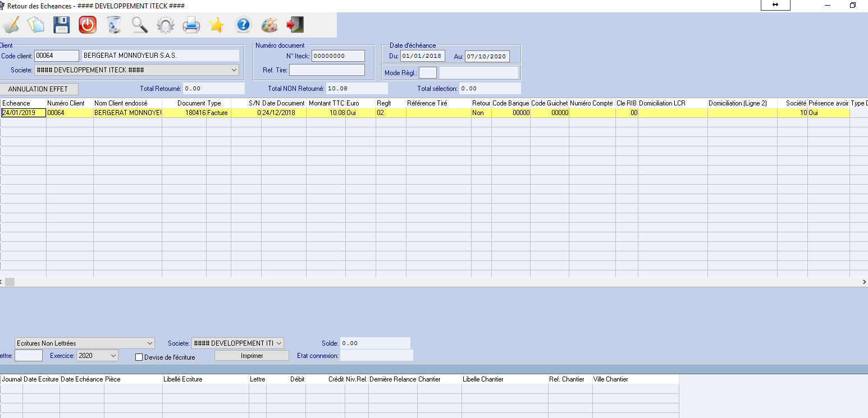
Task: Click the Libellé Ecriture column header
Action: pyautogui.click(x=205, y=379)
